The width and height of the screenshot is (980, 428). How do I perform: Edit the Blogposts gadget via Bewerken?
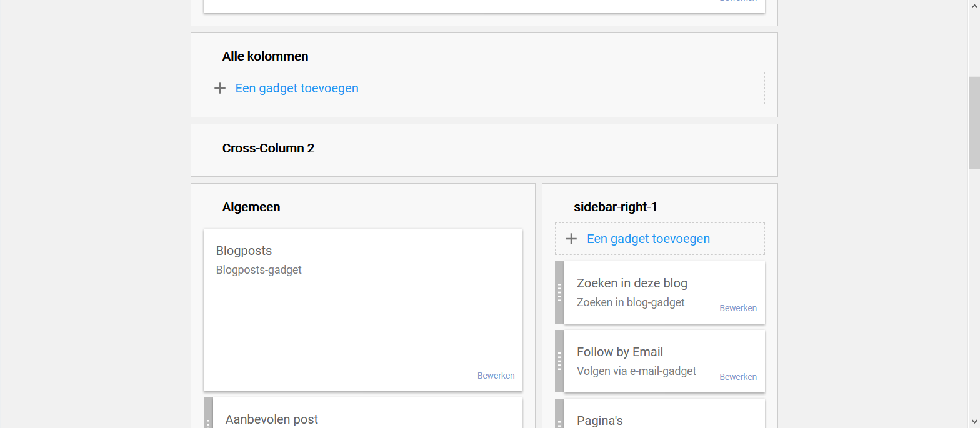[496, 376]
